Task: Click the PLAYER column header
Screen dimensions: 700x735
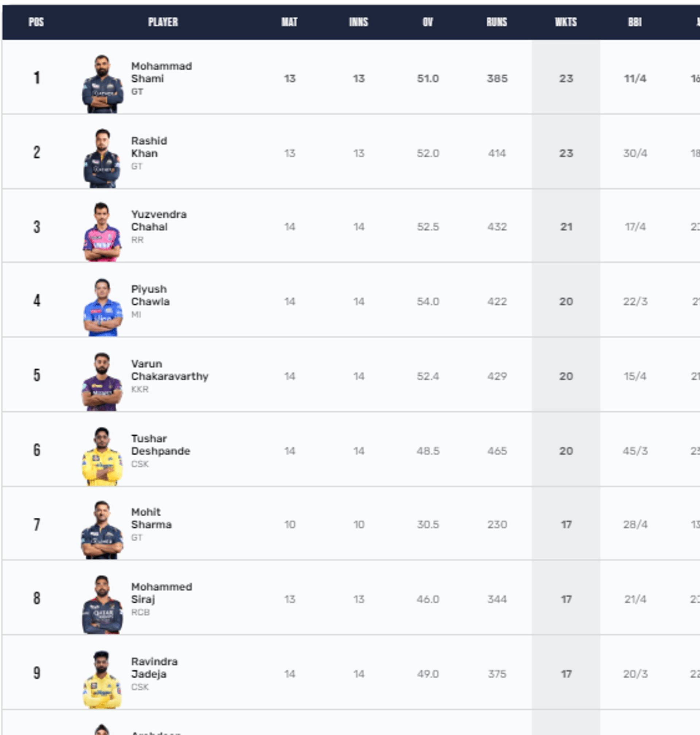Action: click(163, 22)
